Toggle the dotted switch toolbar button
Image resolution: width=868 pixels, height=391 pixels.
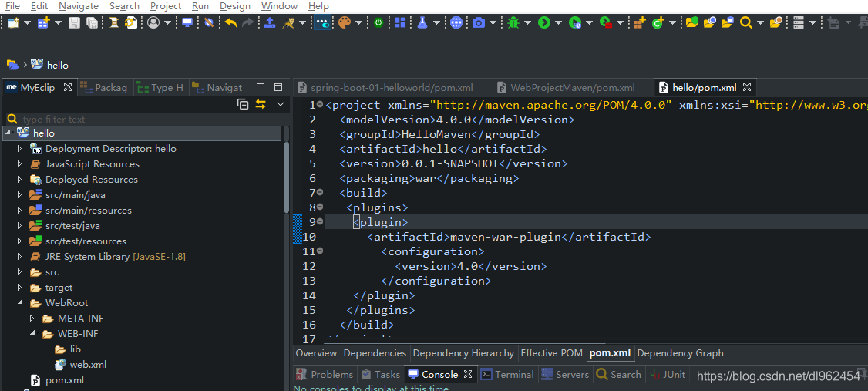(x=322, y=22)
